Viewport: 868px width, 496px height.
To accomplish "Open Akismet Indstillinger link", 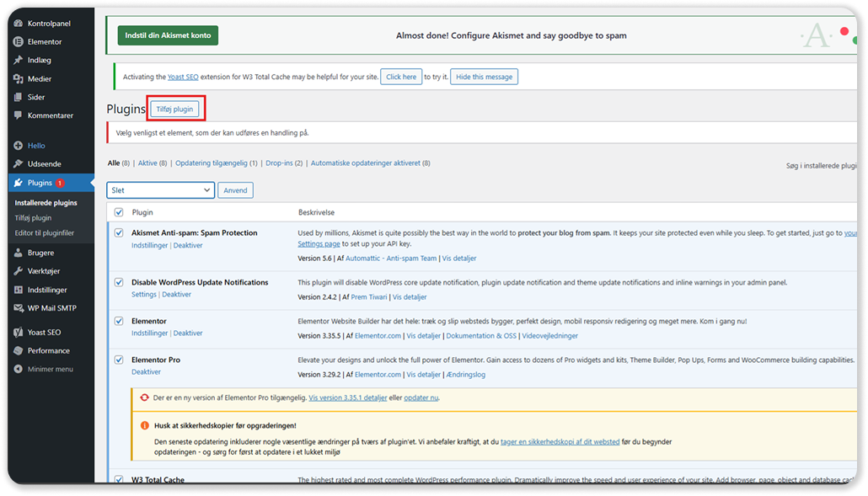I will tap(149, 246).
